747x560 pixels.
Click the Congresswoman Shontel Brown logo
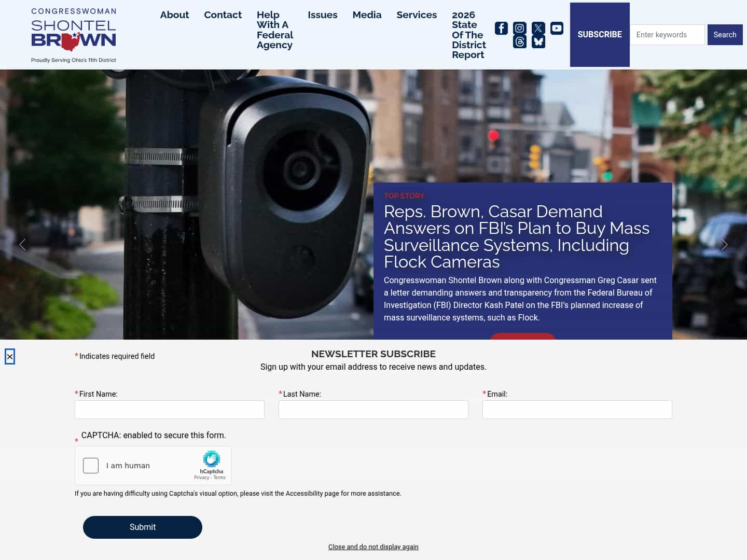click(74, 35)
